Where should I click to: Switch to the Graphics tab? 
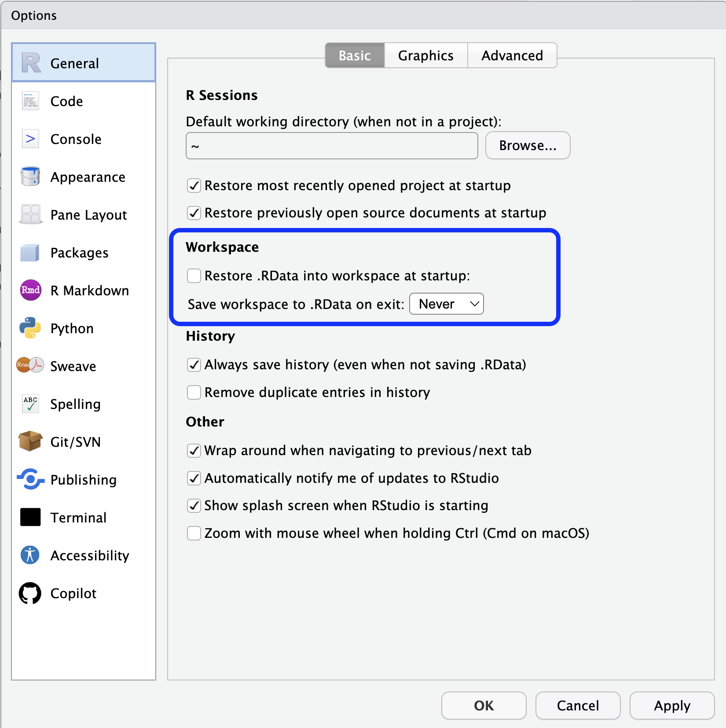pos(425,55)
